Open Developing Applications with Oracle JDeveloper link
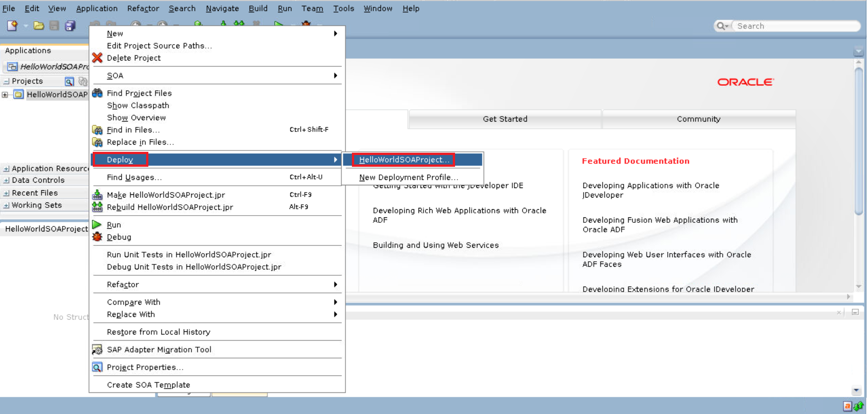The width and height of the screenshot is (868, 414). tap(650, 190)
